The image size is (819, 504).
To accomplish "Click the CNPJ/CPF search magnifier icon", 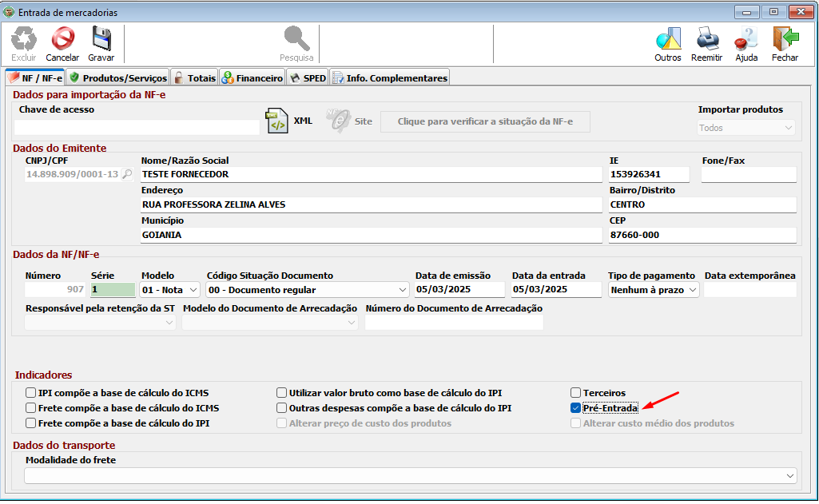I will 126,174.
